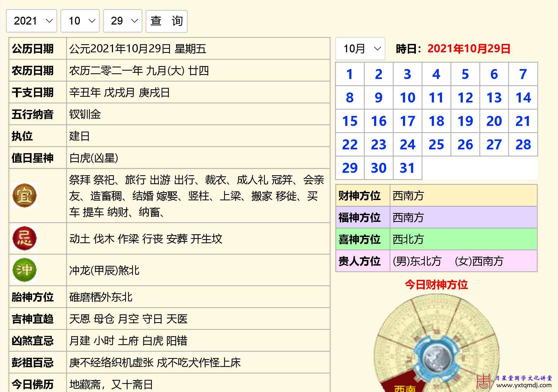Image resolution: width=558 pixels, height=392 pixels.
Task: Select day 2 in the calendar
Action: tap(379, 74)
